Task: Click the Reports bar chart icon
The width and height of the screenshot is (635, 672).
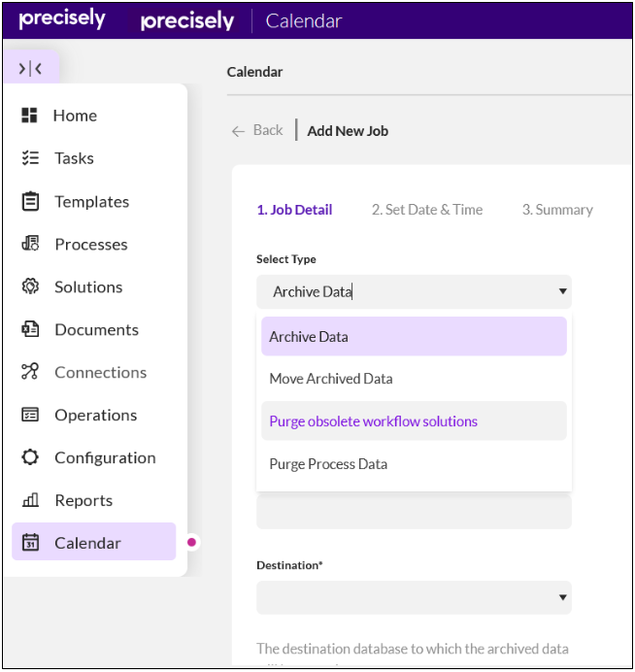Action: 30,500
